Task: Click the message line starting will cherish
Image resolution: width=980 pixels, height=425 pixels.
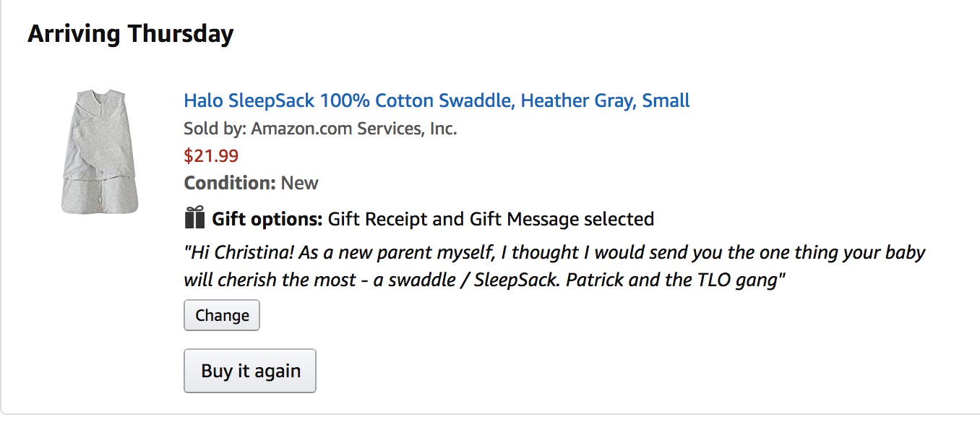Action: tap(484, 280)
